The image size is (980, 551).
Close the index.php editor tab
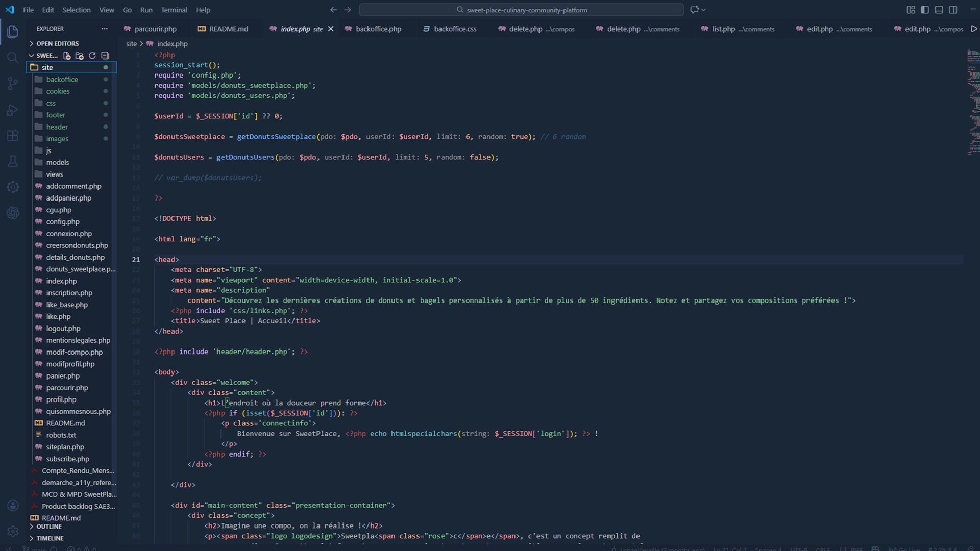[331, 29]
